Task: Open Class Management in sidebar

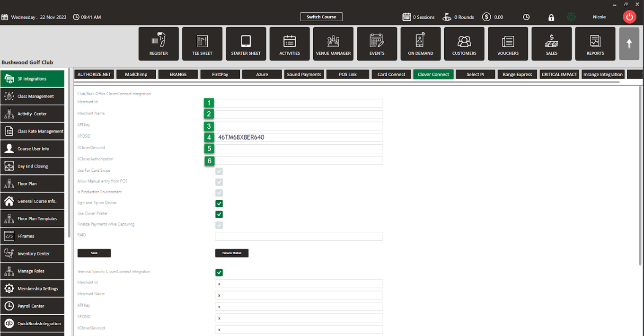Action: [32, 96]
